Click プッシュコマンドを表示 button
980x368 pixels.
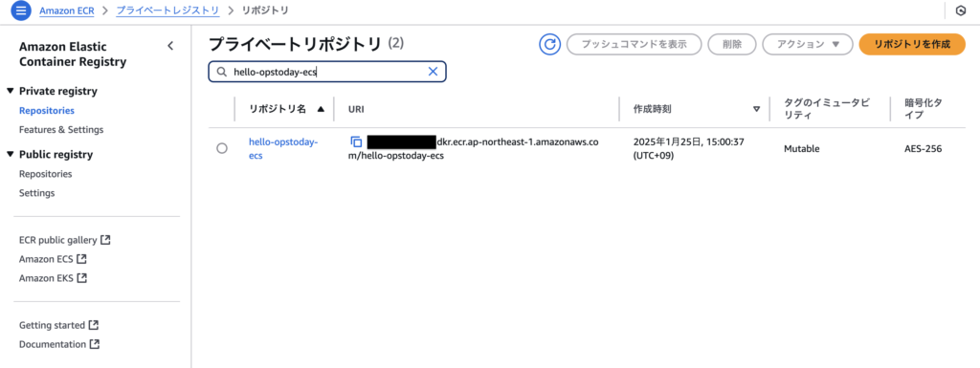coord(634,44)
